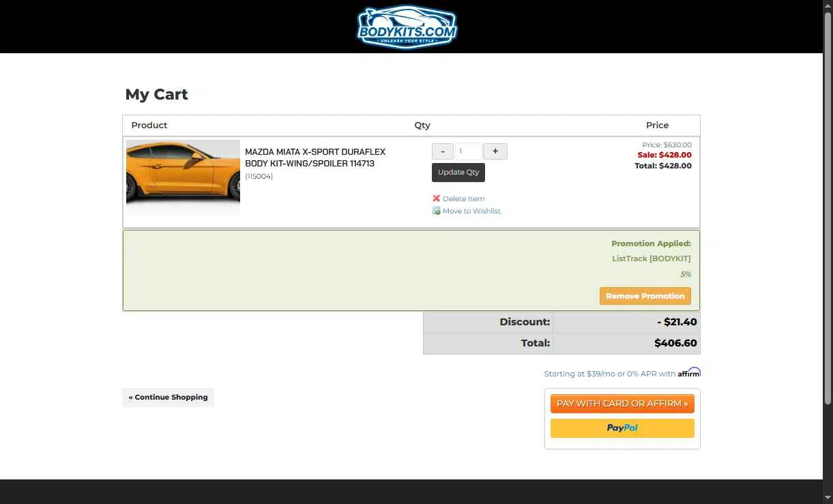Select the product code (115004)
Screen dimensions: 833x504
click(x=259, y=177)
